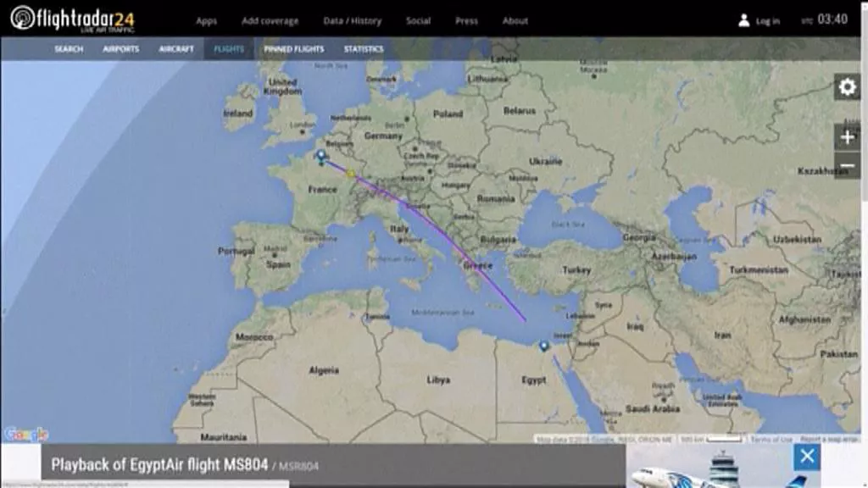Image resolution: width=868 pixels, height=488 pixels.
Task: Click the Iran country label
Action: [x=722, y=335]
